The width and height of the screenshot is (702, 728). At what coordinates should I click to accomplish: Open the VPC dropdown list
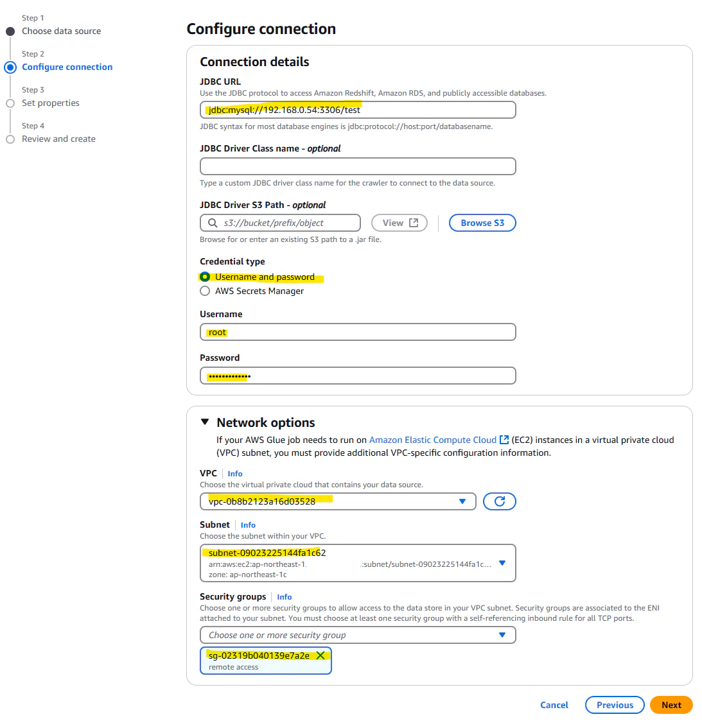click(x=338, y=501)
